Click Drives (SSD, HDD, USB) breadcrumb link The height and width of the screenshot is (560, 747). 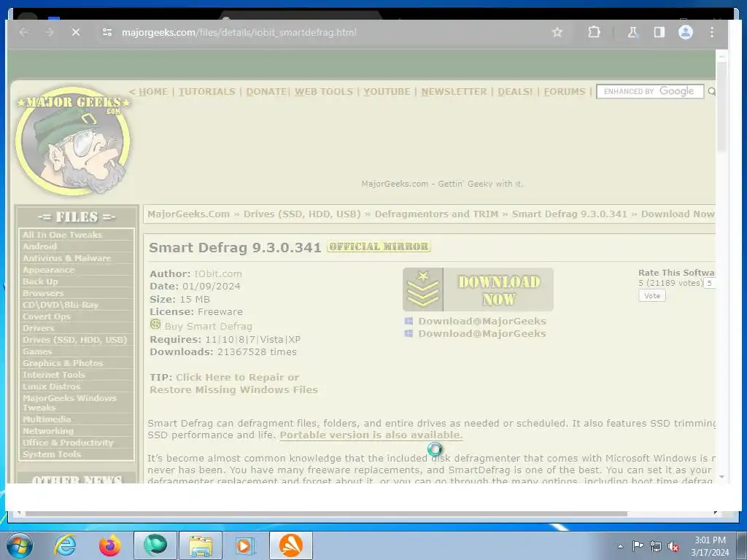[x=302, y=214]
